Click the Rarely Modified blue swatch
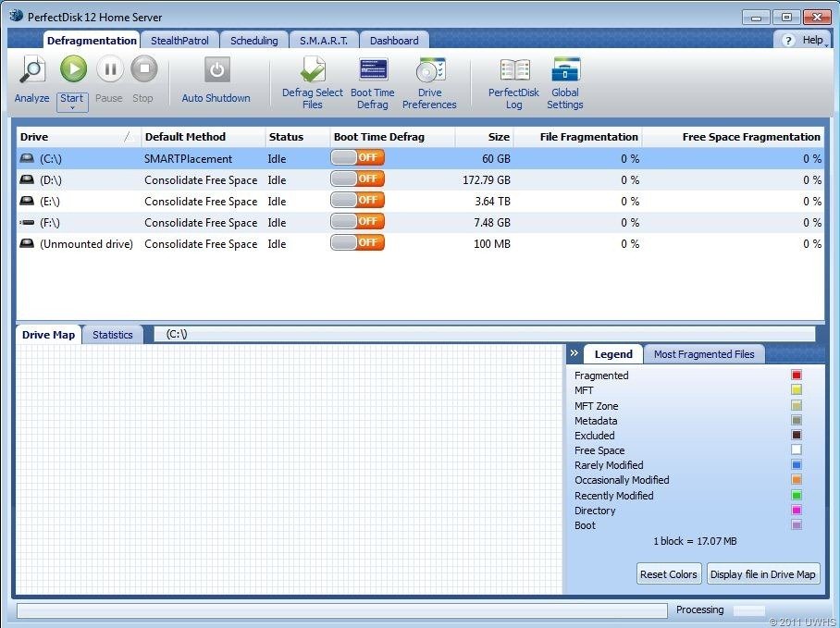 (797, 464)
